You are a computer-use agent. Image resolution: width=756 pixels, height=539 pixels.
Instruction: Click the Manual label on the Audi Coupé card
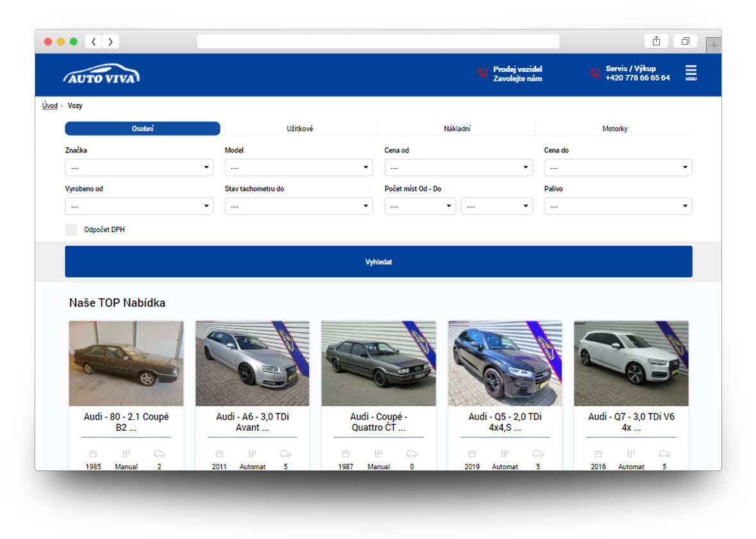click(378, 467)
